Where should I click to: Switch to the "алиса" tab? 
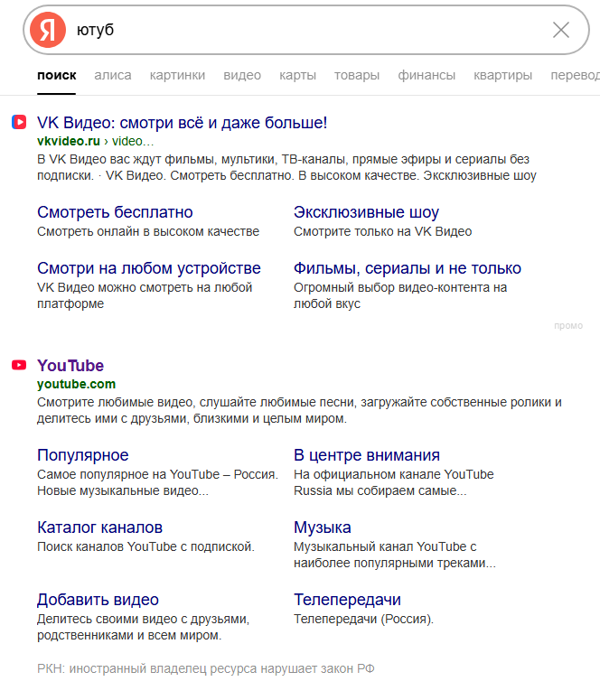coord(113,75)
